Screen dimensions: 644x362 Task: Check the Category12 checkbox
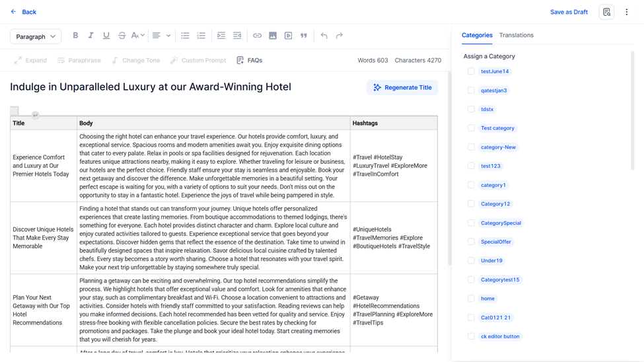coord(471,204)
